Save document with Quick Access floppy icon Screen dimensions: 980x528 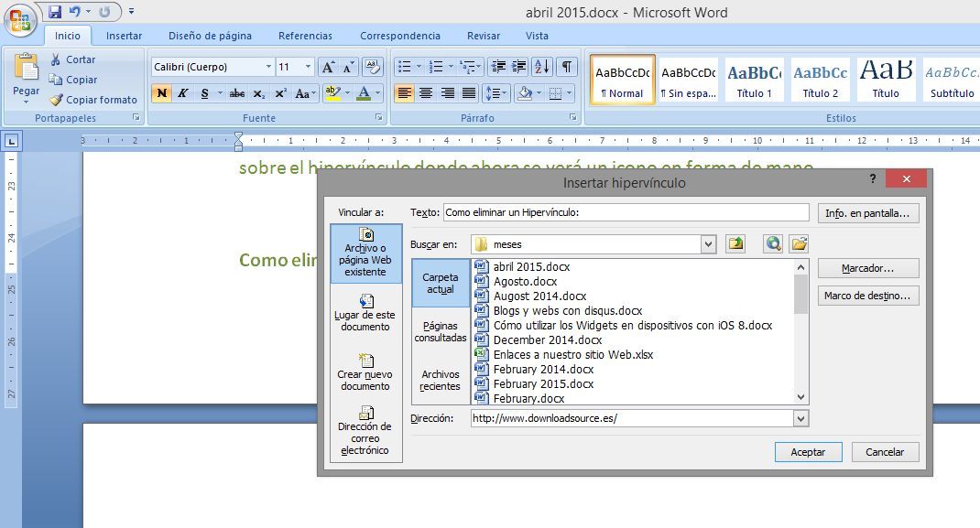55,11
